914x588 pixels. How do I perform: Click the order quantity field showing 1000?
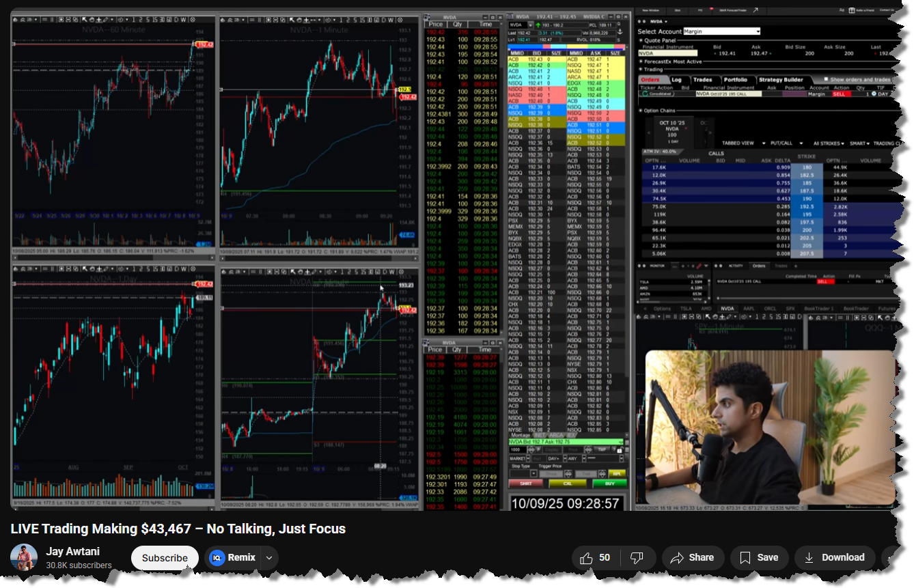(518, 449)
